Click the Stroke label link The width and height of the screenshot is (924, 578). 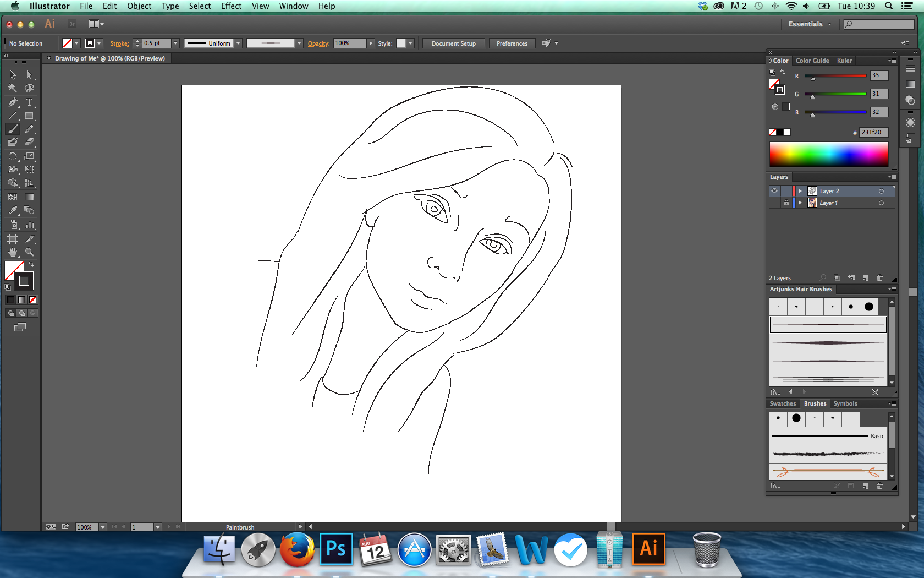click(119, 43)
